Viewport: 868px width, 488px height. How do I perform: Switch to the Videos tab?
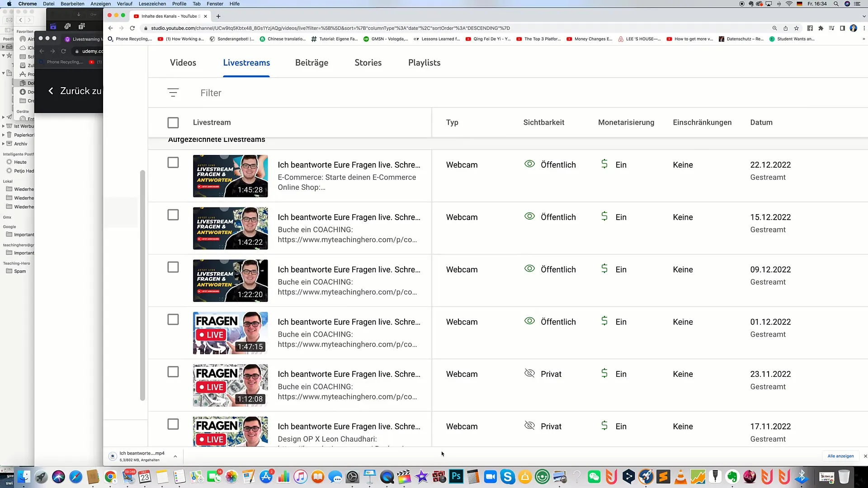(x=183, y=62)
